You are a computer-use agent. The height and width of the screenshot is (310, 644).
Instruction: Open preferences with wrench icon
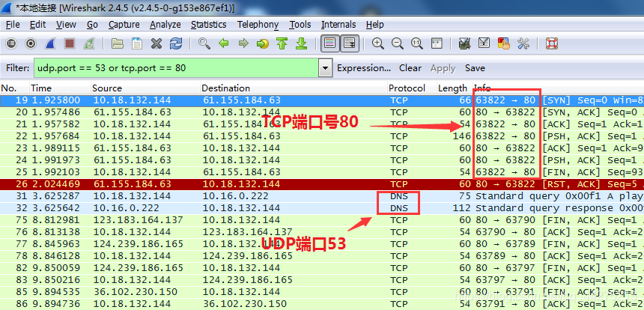click(x=523, y=43)
